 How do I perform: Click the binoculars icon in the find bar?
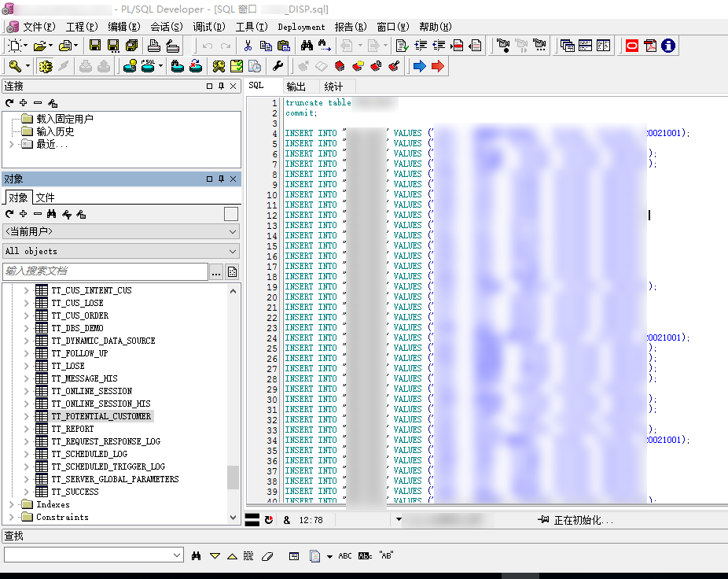196,555
